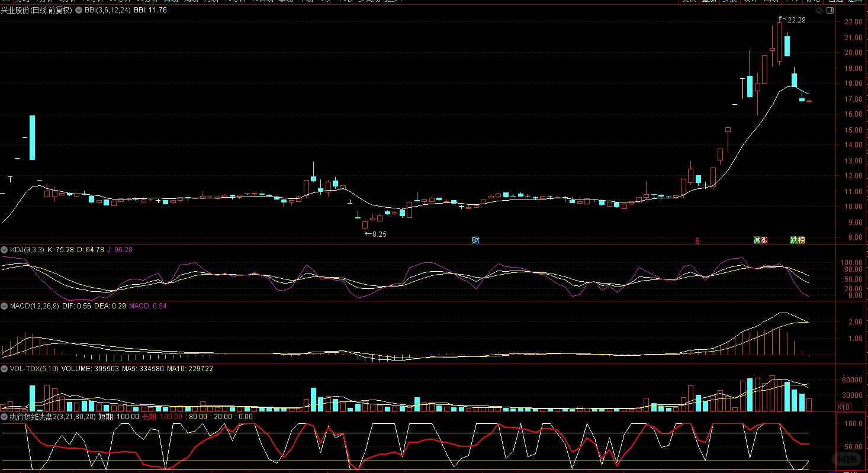Click the red candlestick at the 8.25 low
The image size is (868, 473).
click(x=365, y=224)
